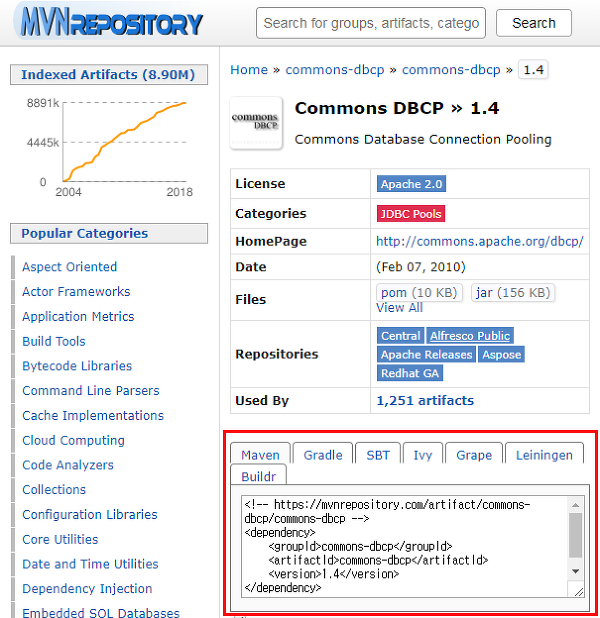
Task: Open the Configuration Libraries category
Action: (89, 514)
